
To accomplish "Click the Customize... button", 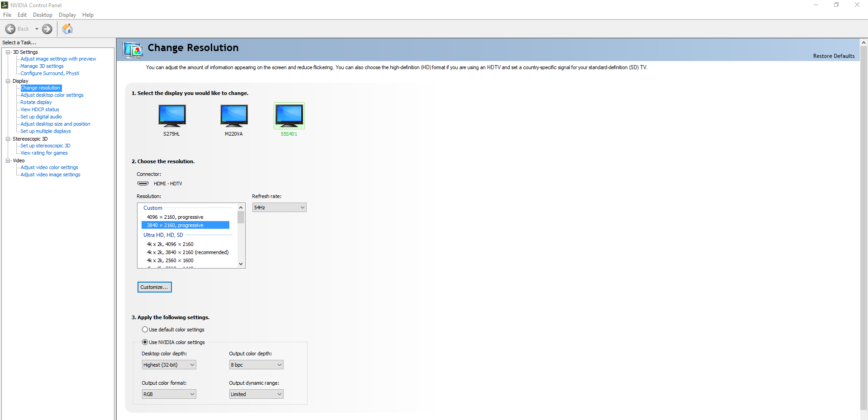I will (155, 287).
